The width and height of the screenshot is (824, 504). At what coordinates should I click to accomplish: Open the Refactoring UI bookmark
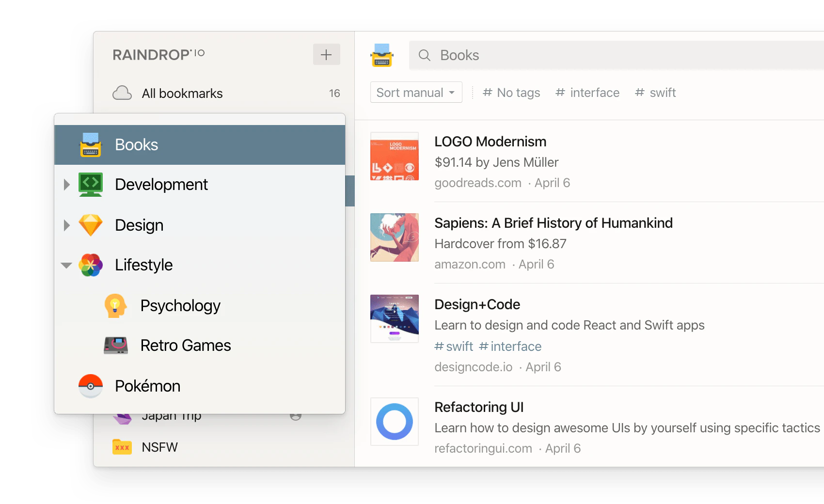[479, 407]
